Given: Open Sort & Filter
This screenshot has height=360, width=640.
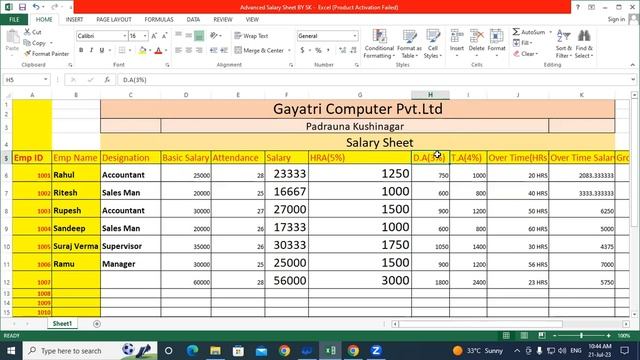Looking at the screenshot, I should [564, 44].
